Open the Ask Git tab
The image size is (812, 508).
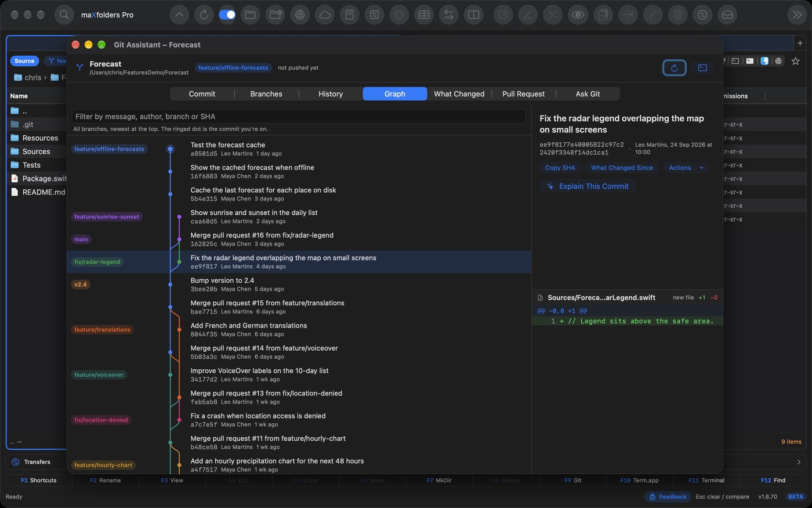pyautogui.click(x=588, y=94)
